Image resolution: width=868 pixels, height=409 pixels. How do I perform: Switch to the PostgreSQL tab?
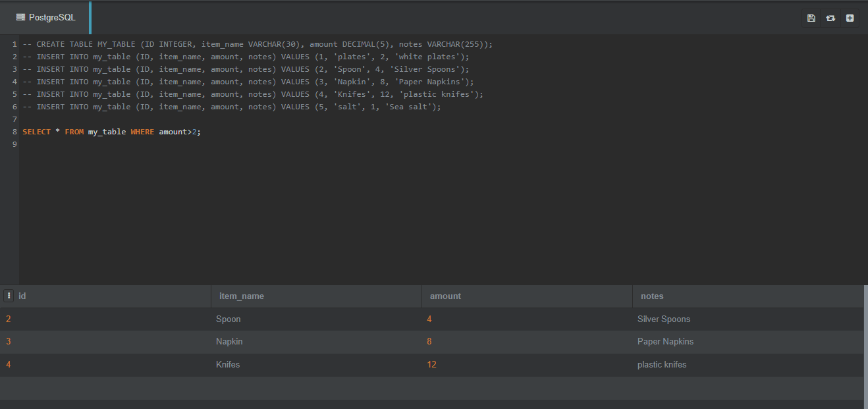coord(45,18)
